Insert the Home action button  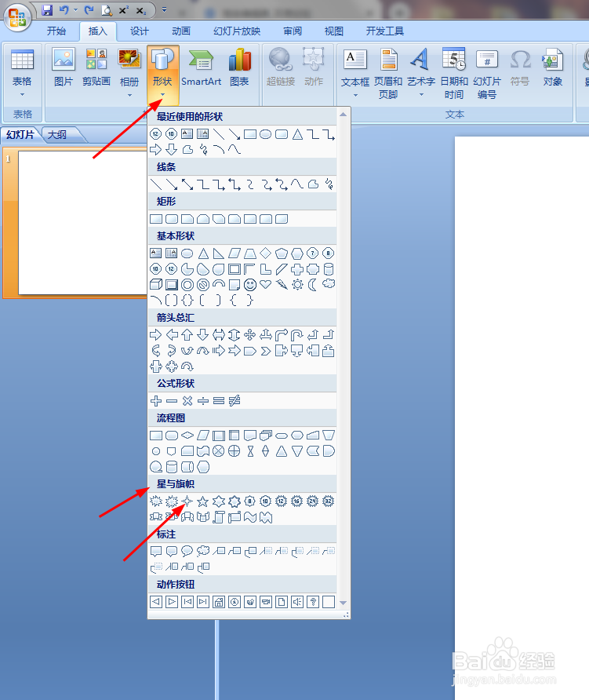pos(219,602)
